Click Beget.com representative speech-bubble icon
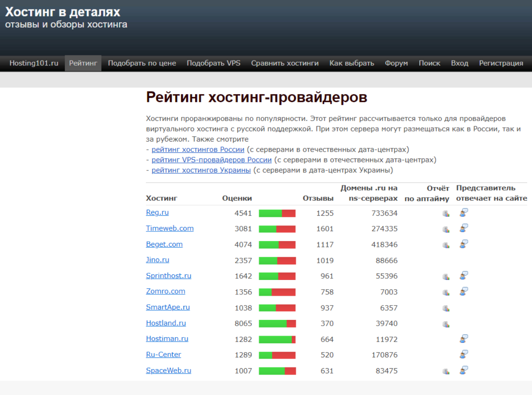This screenshot has width=532, height=395. coord(464,244)
